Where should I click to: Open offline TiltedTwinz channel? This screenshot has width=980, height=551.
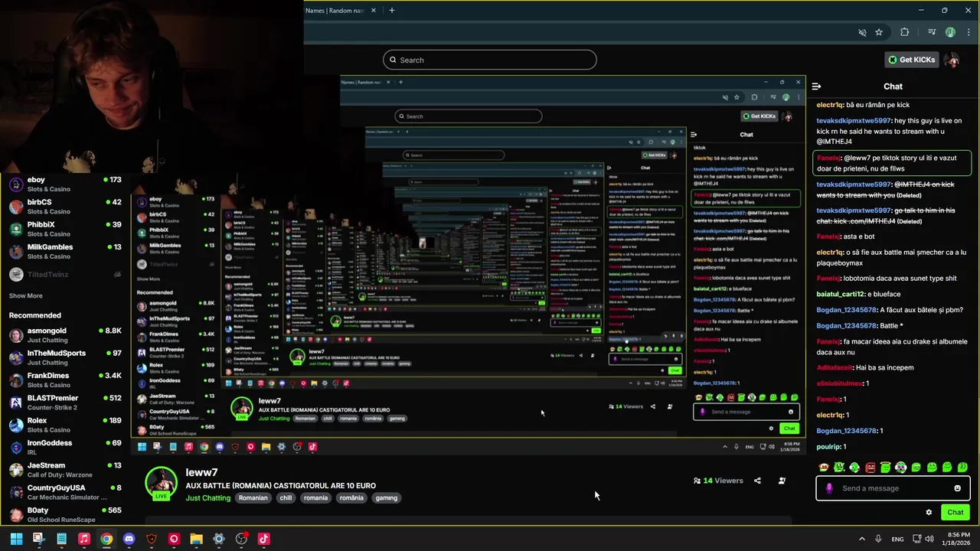66,274
